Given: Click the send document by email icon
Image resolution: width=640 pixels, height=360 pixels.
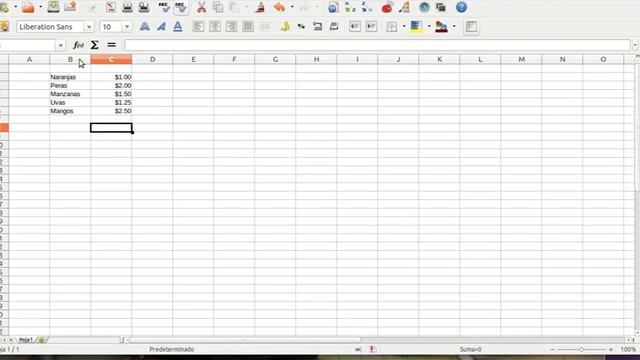Looking at the screenshot, I should tap(70, 7).
